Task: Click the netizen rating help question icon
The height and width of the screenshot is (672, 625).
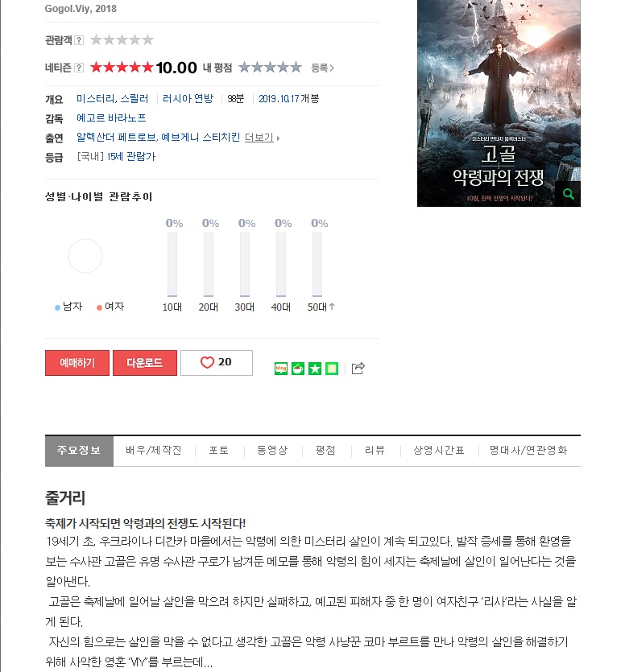Action: pyautogui.click(x=79, y=68)
